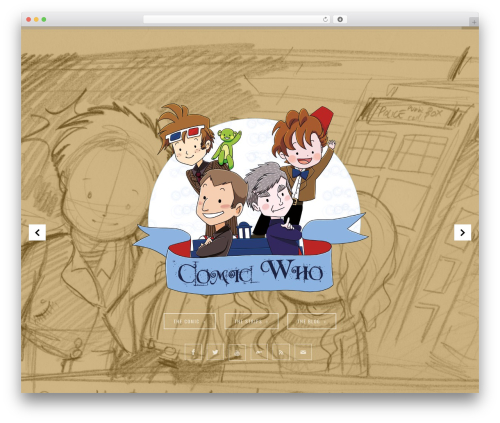Viewport: 500px width, 423px height.
Task: Click the email envelope icon
Action: (x=303, y=352)
